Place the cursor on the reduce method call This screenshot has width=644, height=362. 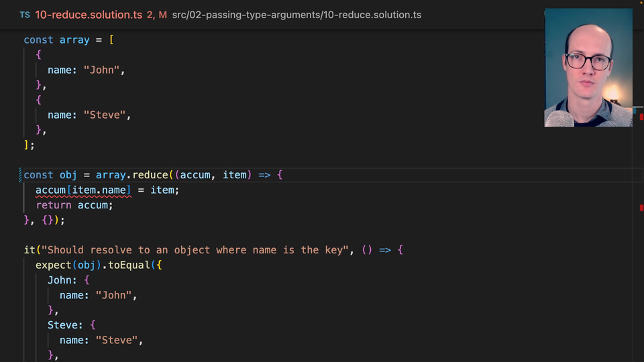point(150,175)
